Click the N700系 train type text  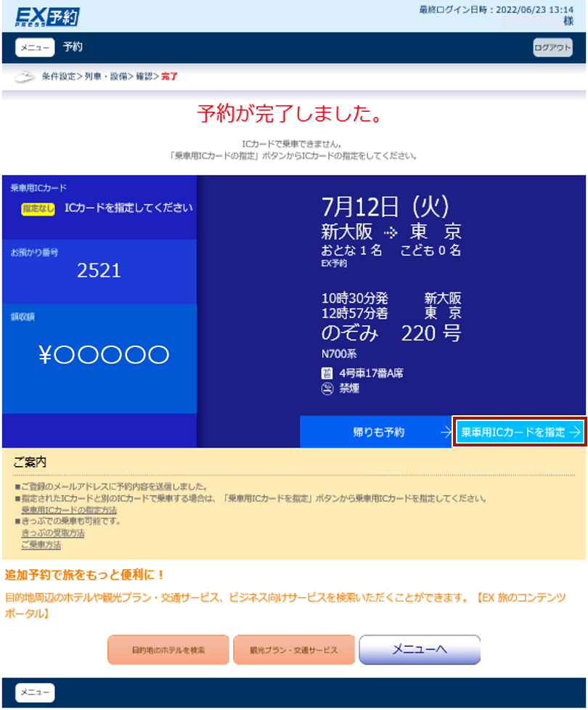[x=339, y=354]
